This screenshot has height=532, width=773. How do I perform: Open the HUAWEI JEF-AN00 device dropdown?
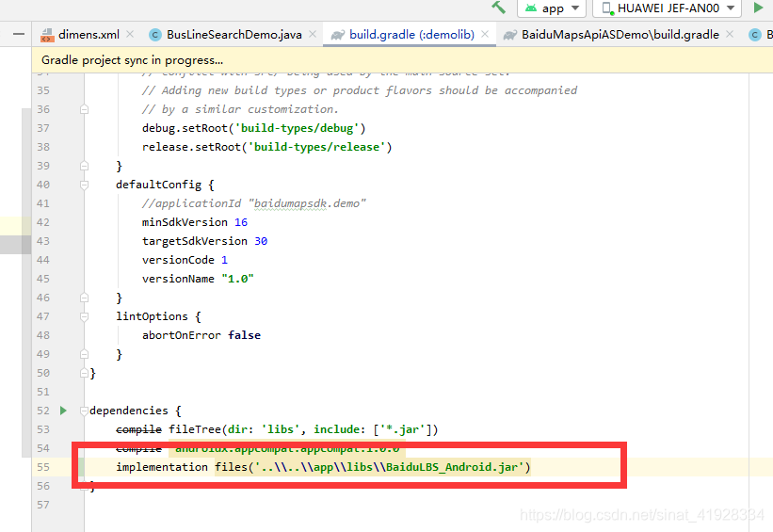click(667, 8)
